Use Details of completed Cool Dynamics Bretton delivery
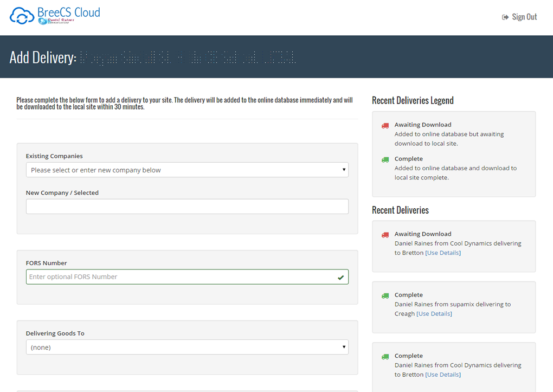 pyautogui.click(x=443, y=375)
